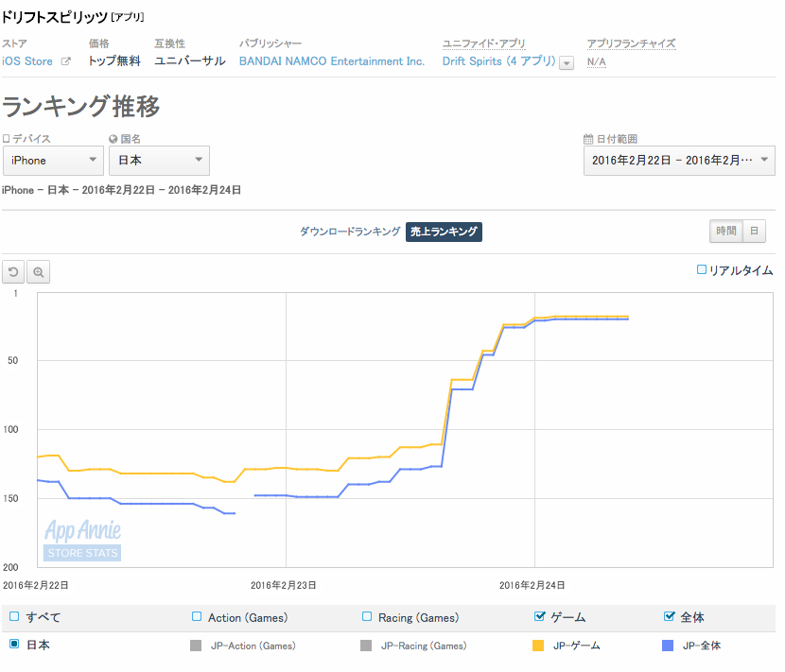785x672 pixels.
Task: Open the iOS Store link
Action: (x=27, y=61)
